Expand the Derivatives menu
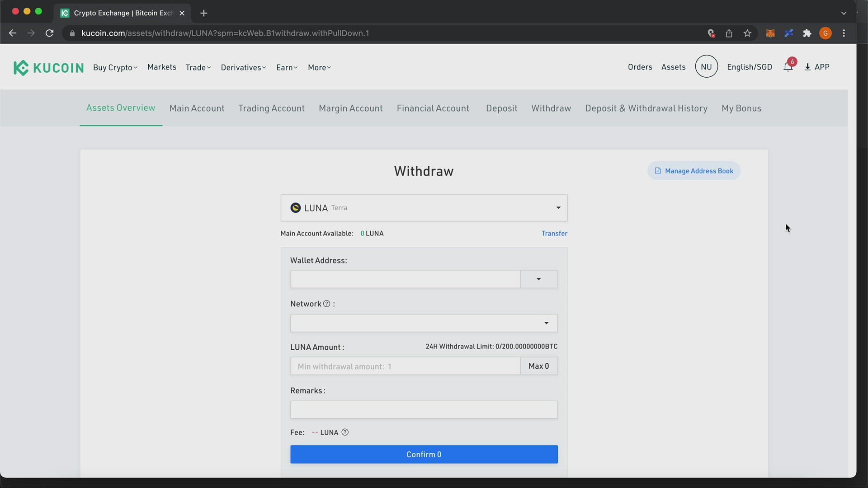 tap(243, 67)
